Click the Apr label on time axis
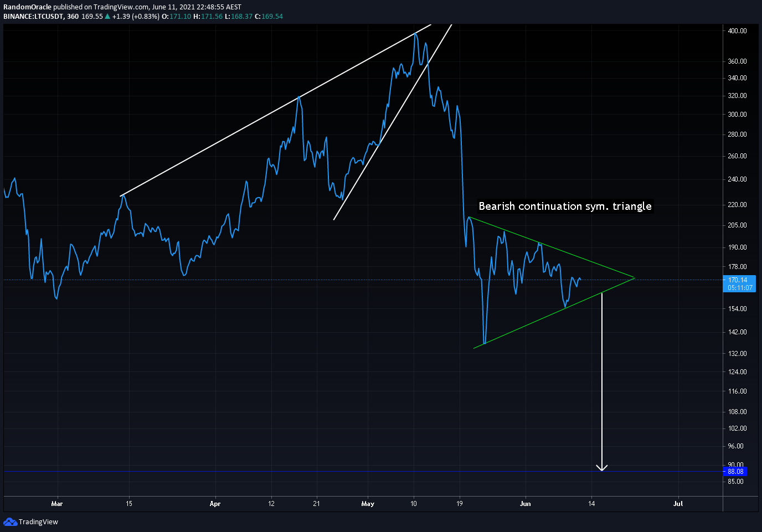Viewport: 762px width, 532px height. coord(215,504)
